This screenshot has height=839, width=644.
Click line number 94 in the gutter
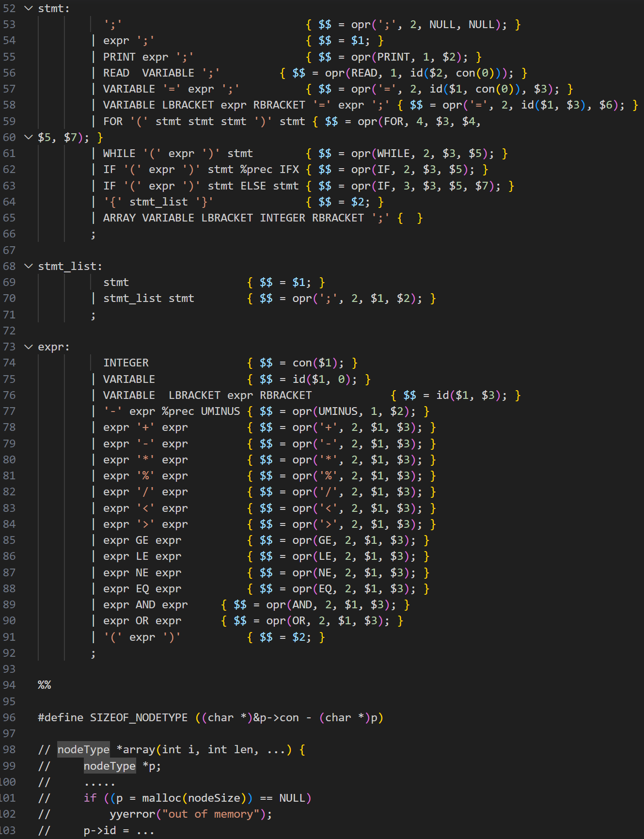(x=9, y=685)
